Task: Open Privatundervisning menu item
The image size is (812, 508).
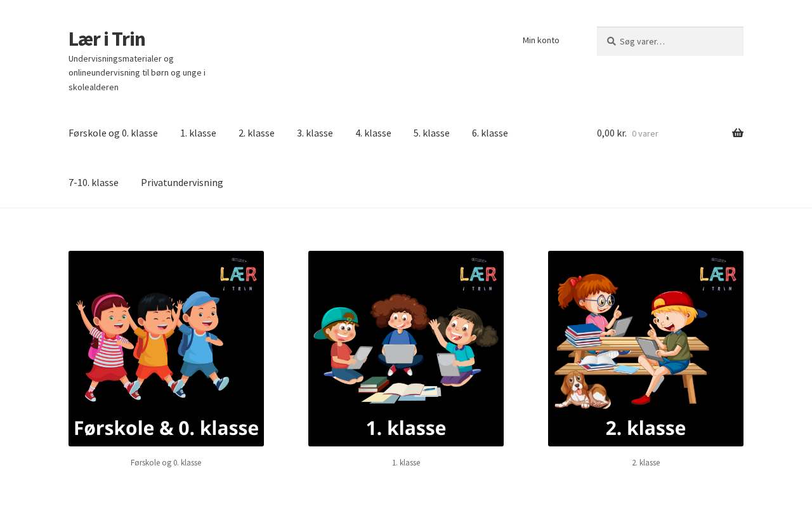Action: coord(182,183)
